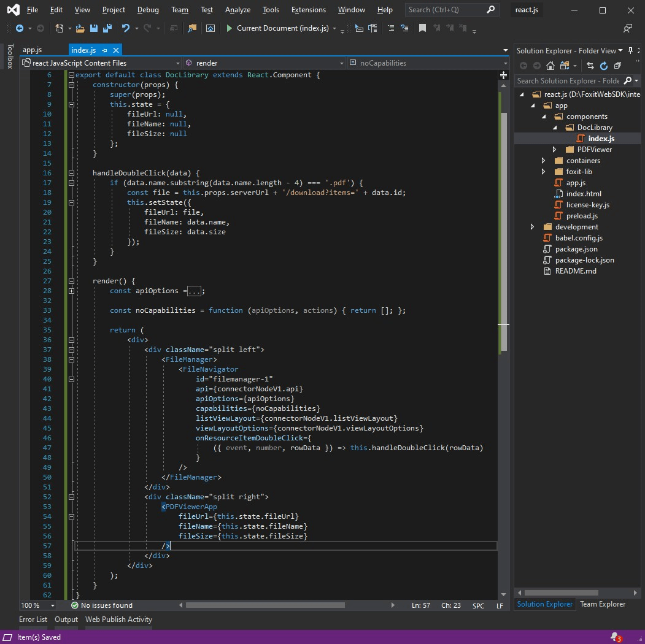Screen dimensions: 645x644
Task: Refresh the Solution Explorer
Action: point(604,66)
